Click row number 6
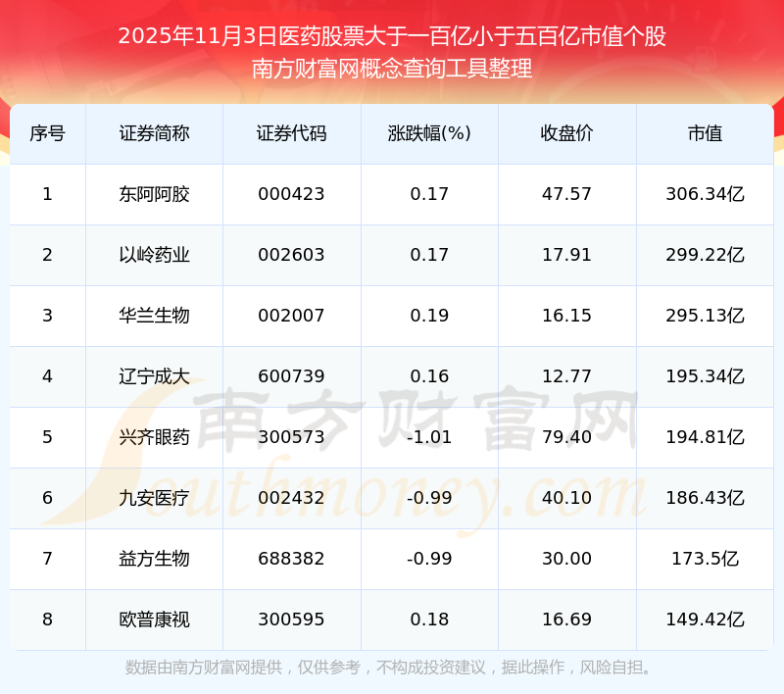The width and height of the screenshot is (784, 694). (47, 498)
